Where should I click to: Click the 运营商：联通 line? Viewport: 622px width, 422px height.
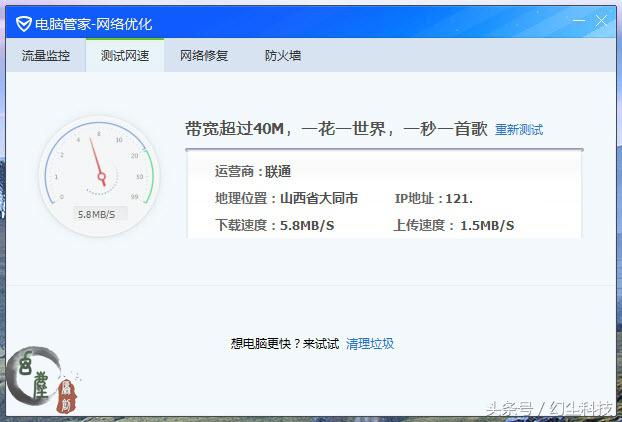click(253, 172)
